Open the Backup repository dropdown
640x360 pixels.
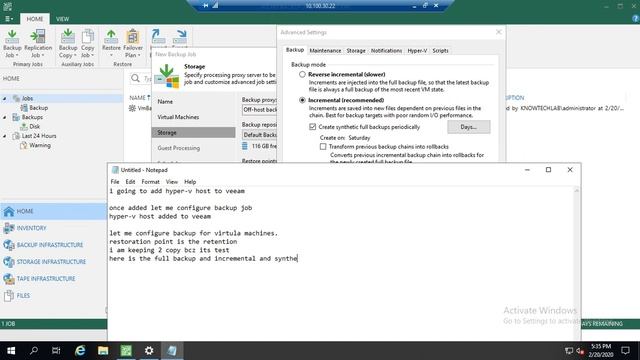(260, 135)
